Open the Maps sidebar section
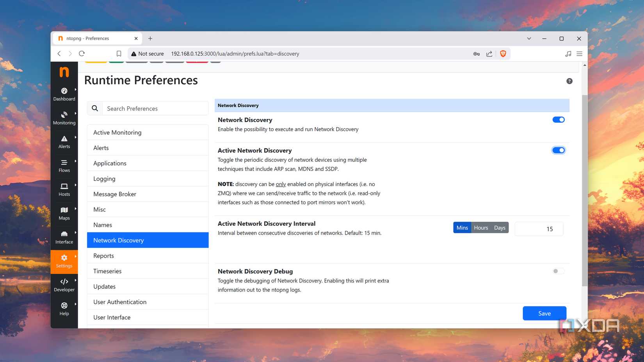 [64, 213]
